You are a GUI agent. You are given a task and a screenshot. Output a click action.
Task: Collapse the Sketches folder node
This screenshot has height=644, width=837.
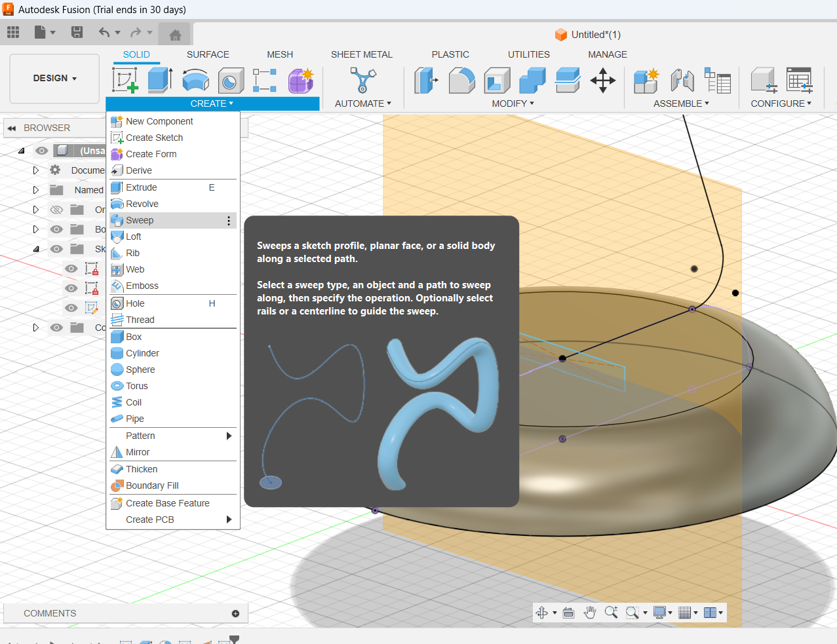pos(36,249)
